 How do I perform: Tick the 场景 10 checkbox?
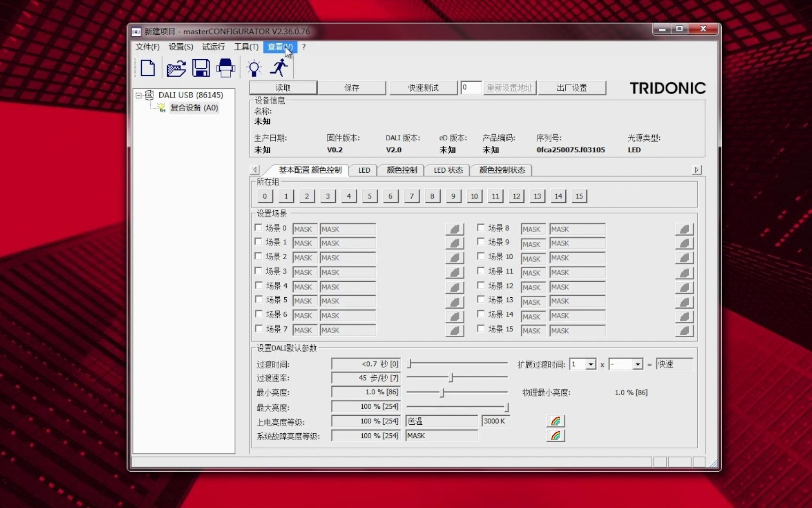coord(481,256)
